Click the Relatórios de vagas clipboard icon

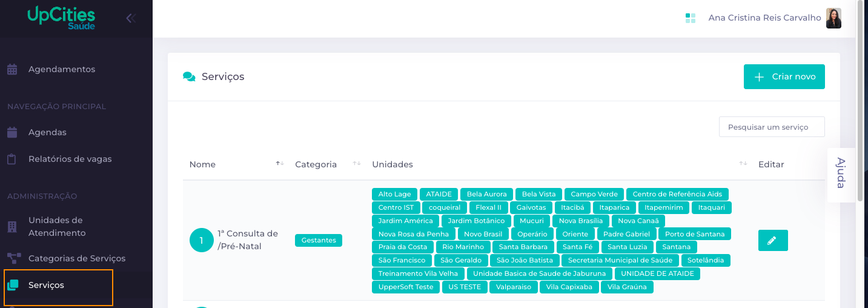click(12, 159)
